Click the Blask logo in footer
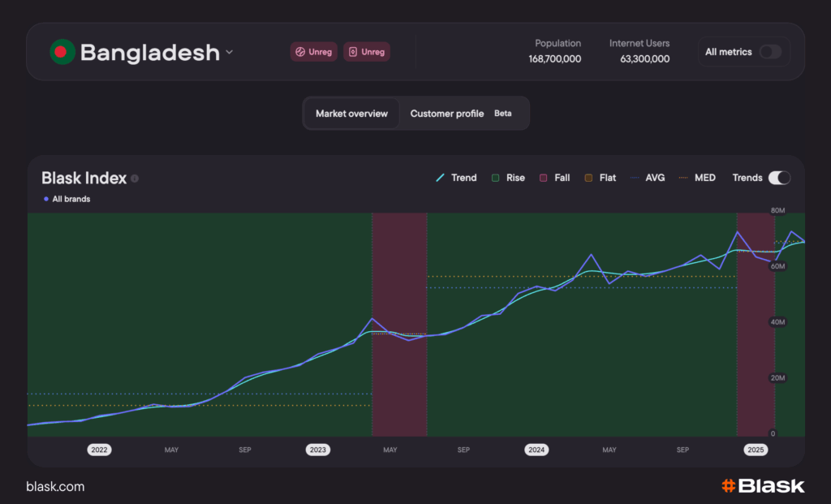 (x=763, y=486)
